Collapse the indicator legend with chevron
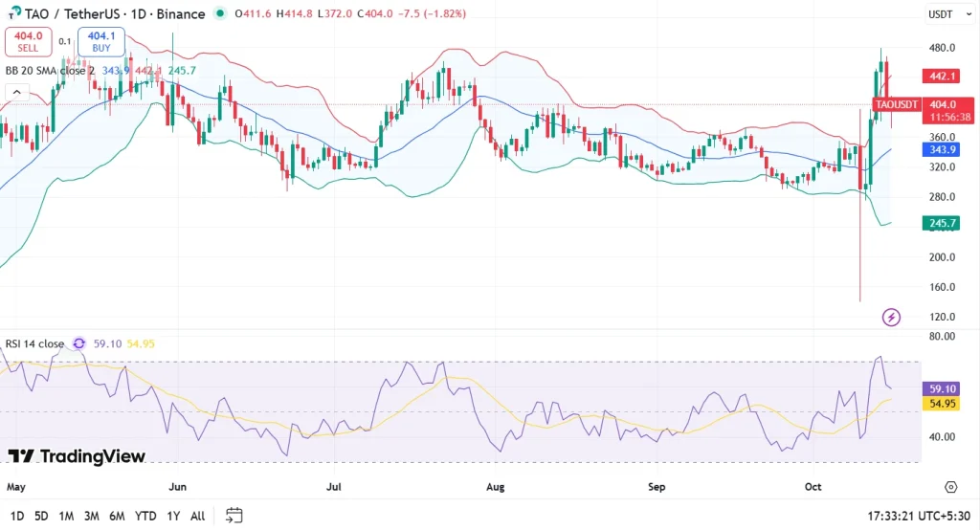Viewport: 980px width, 530px height. (15, 93)
